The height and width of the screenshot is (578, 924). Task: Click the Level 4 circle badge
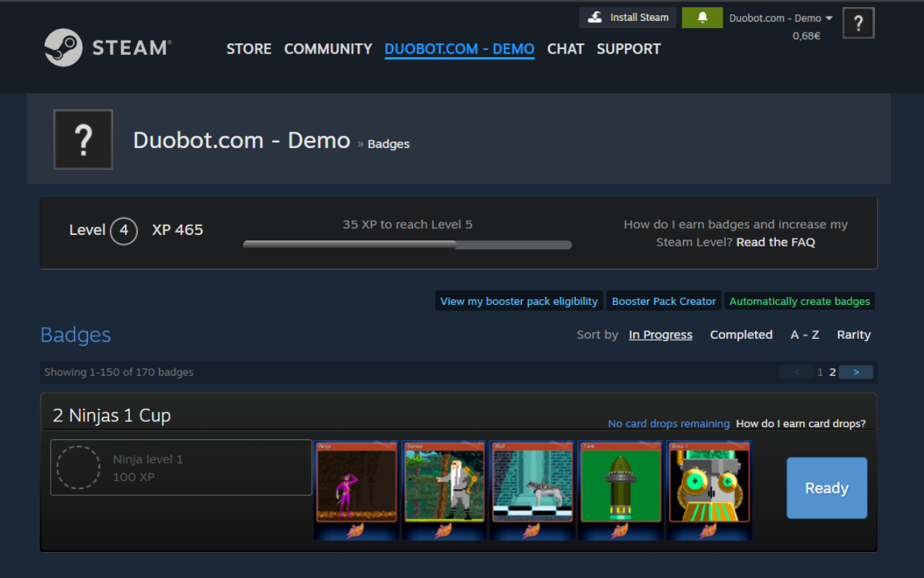pos(124,230)
